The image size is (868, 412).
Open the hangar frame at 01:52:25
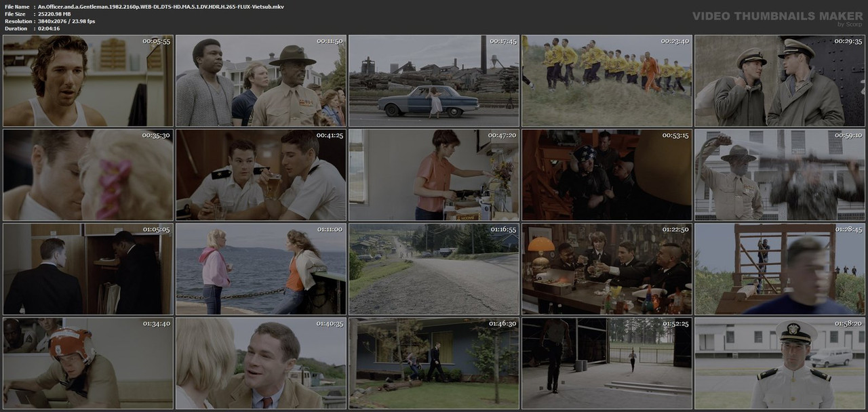coord(607,363)
